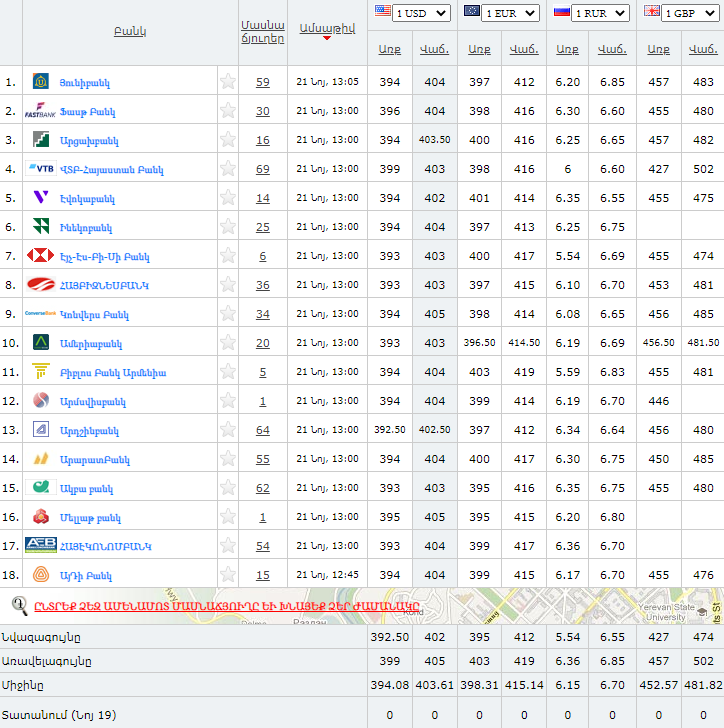Click the Evocabank purple V logo

41,198
